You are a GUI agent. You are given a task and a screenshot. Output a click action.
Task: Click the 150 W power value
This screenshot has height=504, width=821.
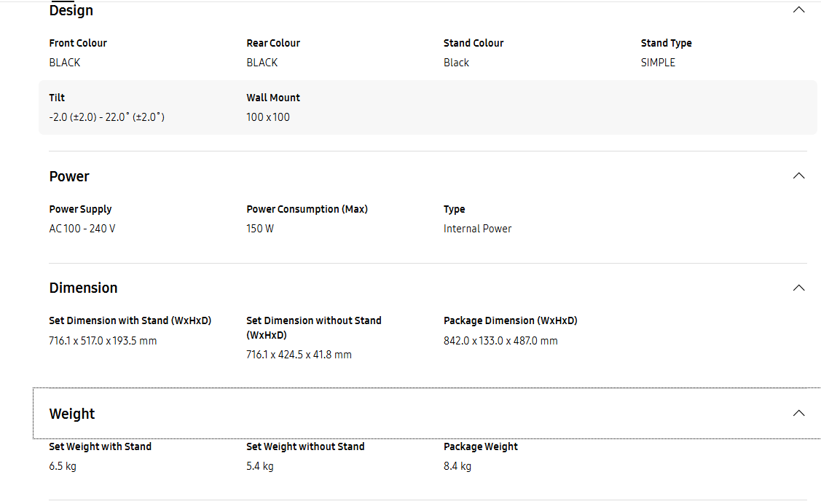pos(260,229)
